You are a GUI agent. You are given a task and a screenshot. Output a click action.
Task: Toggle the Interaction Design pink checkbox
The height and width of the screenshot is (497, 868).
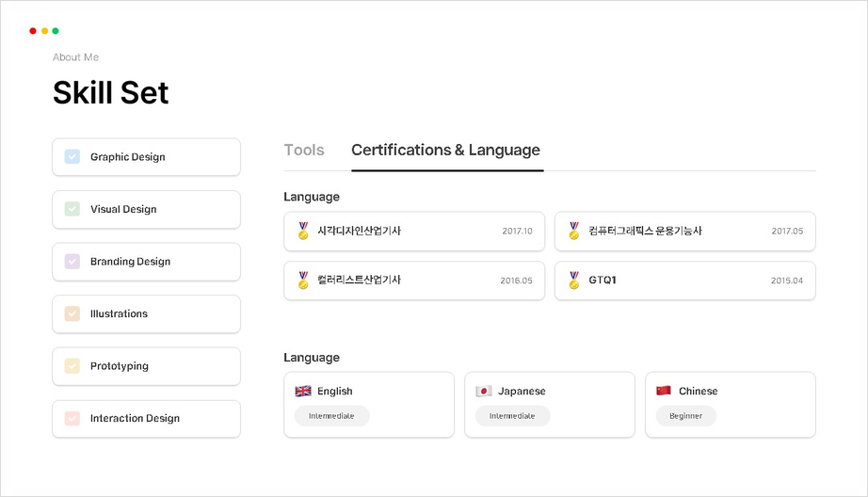[72, 418]
